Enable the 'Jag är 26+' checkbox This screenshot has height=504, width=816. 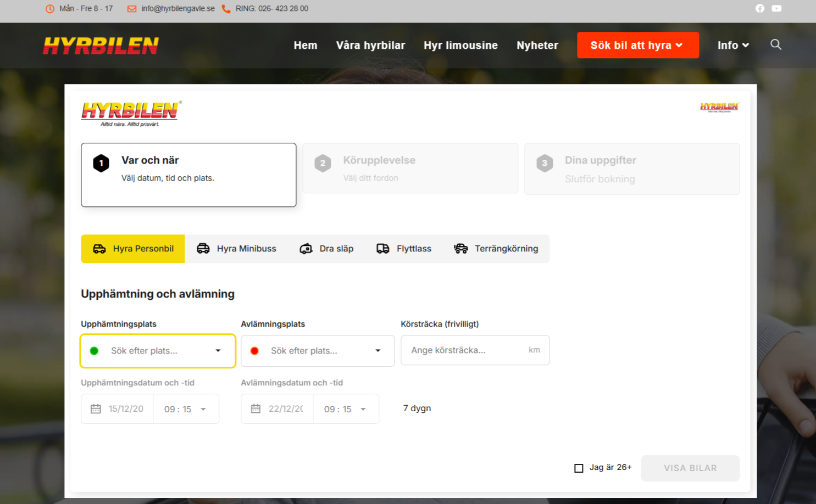(578, 467)
